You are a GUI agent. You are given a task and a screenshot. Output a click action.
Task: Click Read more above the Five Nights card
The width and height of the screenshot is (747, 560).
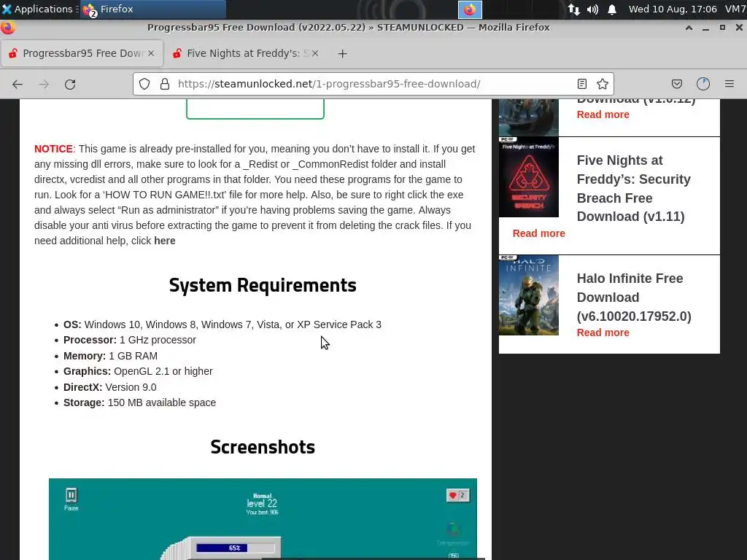coord(603,114)
